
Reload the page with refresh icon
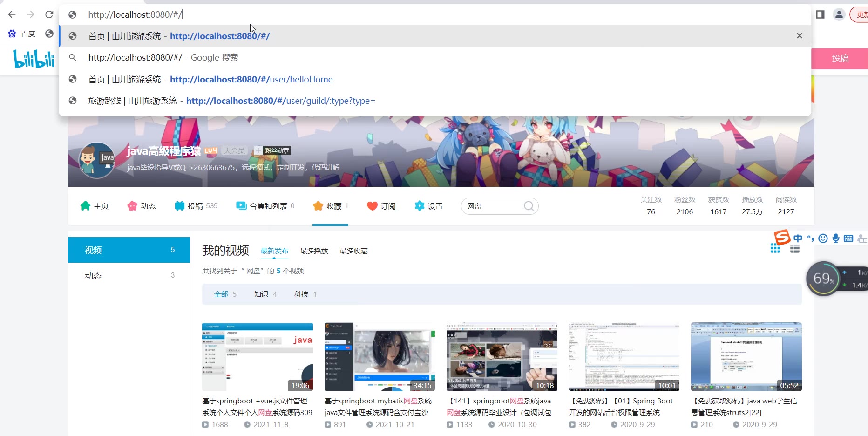click(49, 14)
